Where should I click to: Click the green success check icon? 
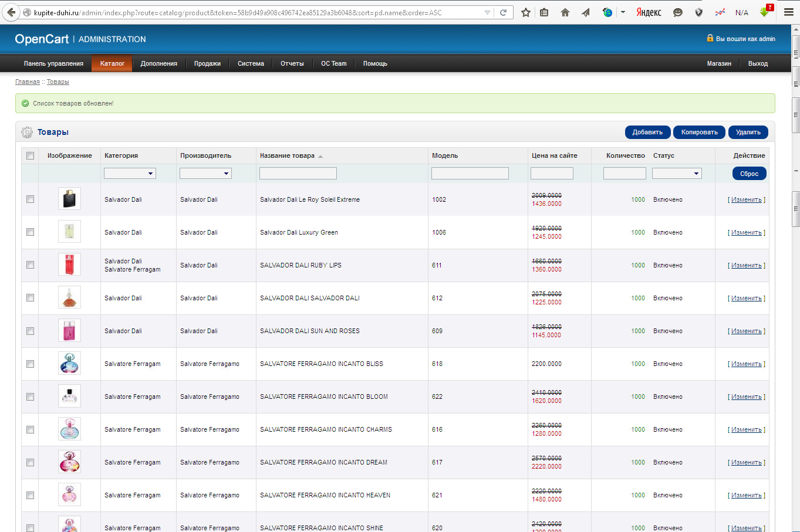point(25,103)
